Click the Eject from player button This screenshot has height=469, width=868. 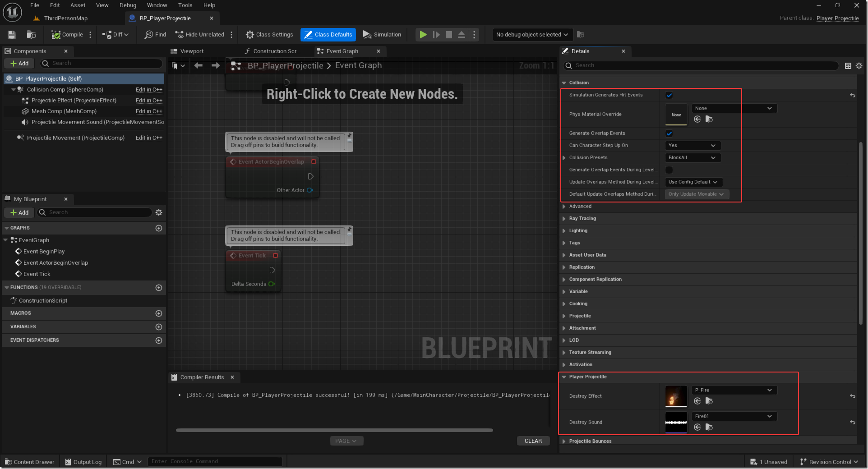coord(462,35)
